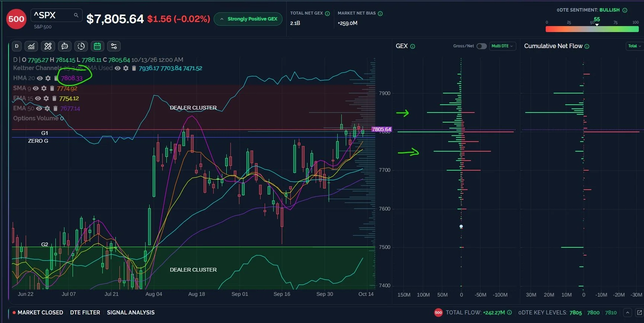Remove the SMA 9 indicator
Viewport: 644px width, 323px height.
52,88
